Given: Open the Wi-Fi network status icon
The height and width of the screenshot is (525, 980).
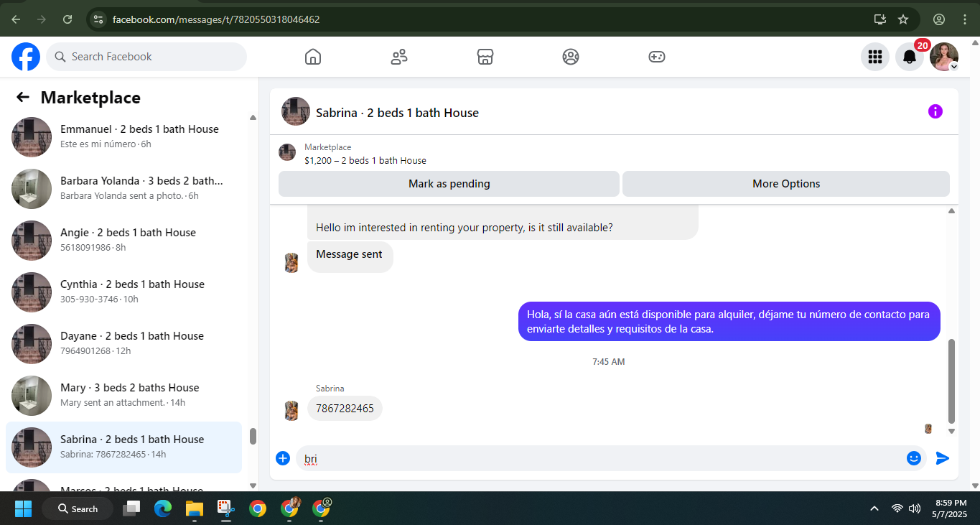Looking at the screenshot, I should coord(897,508).
